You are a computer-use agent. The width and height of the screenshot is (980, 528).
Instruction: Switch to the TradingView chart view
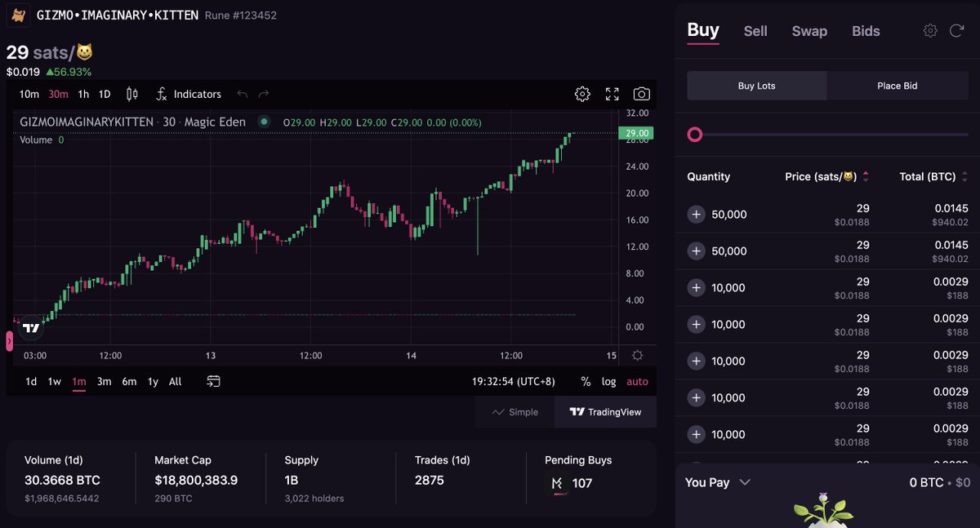[x=605, y=412]
